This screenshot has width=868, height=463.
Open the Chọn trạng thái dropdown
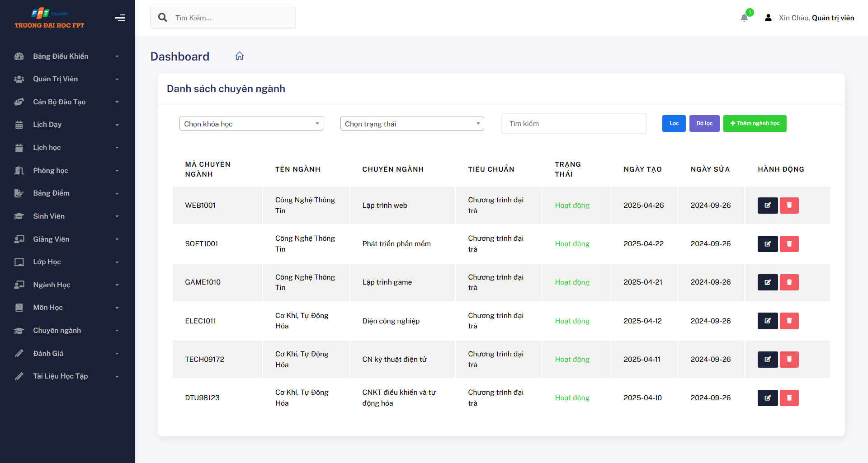point(412,124)
